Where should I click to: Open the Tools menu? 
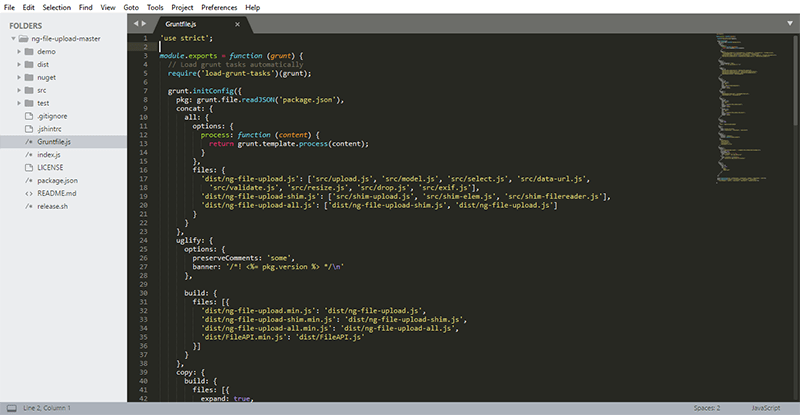(155, 7)
